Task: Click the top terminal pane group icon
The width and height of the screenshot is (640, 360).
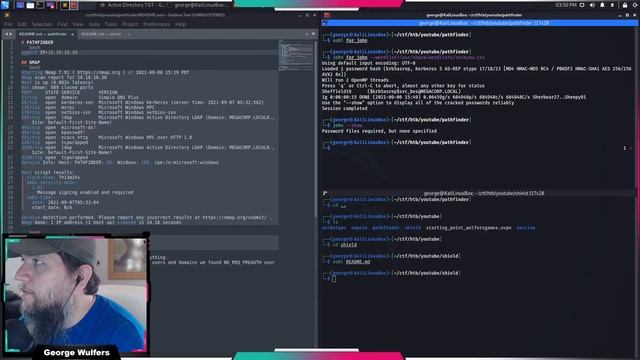Action: [324, 23]
